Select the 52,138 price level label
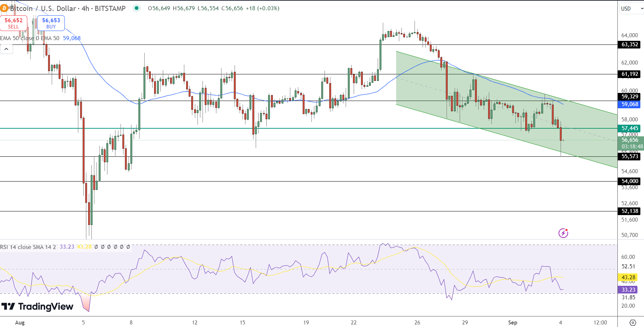The image size is (644, 327). pyautogui.click(x=630, y=211)
